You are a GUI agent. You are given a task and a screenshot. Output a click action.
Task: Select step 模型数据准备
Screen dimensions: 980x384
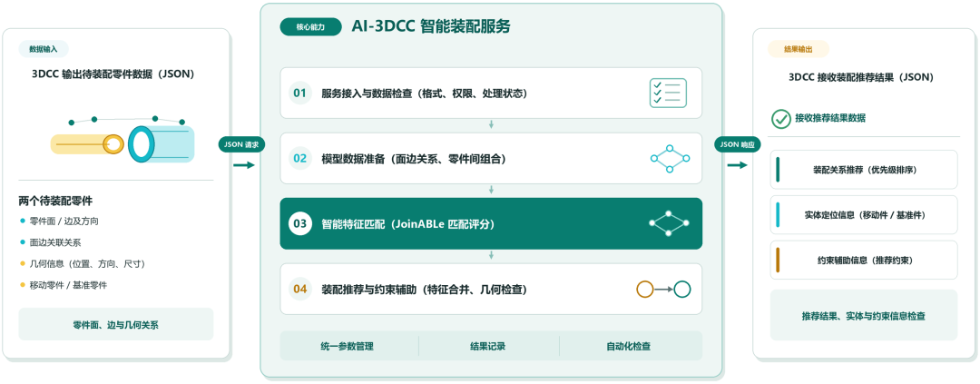point(491,158)
